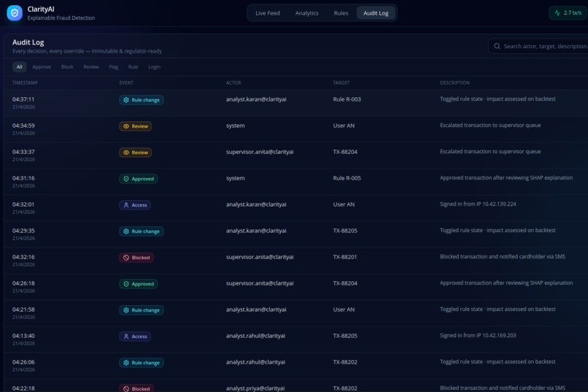The height and width of the screenshot is (392, 588).
Task: Click target 'TX-88201'
Action: pyautogui.click(x=345, y=257)
